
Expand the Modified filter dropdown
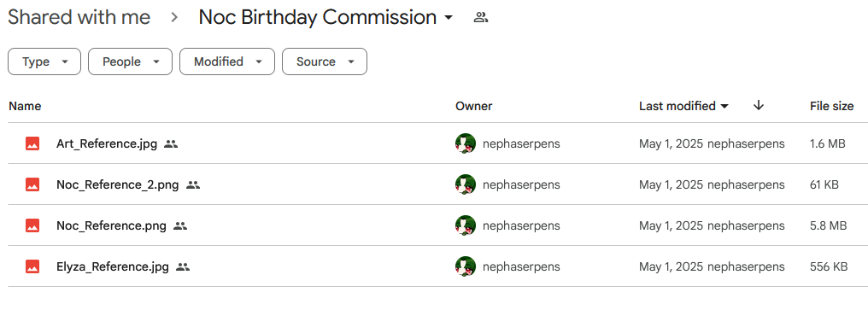[x=227, y=61]
